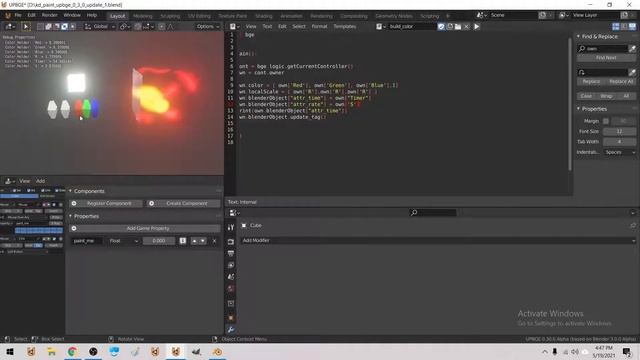Image resolution: width=640 pixels, height=360 pixels.
Task: Open the pivot point dropdown
Action: click(x=125, y=27)
